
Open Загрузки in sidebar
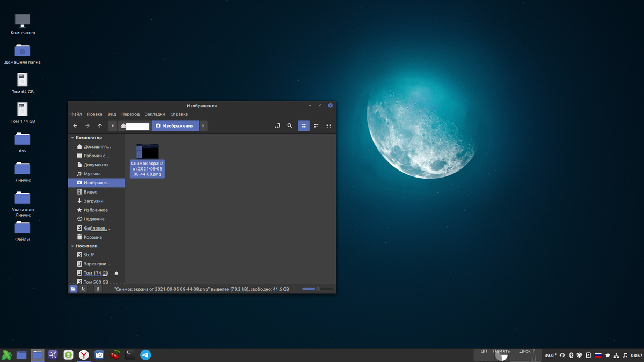click(97, 201)
